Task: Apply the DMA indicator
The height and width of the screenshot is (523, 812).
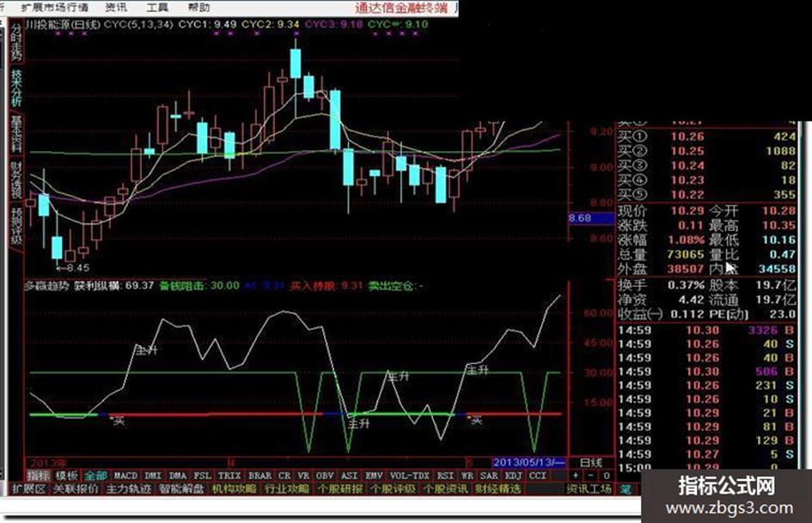Action: 178,476
